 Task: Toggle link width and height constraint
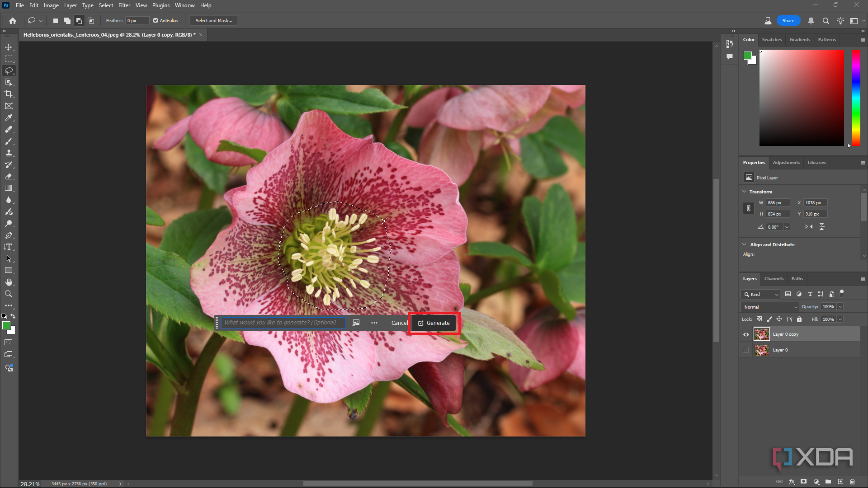749,208
